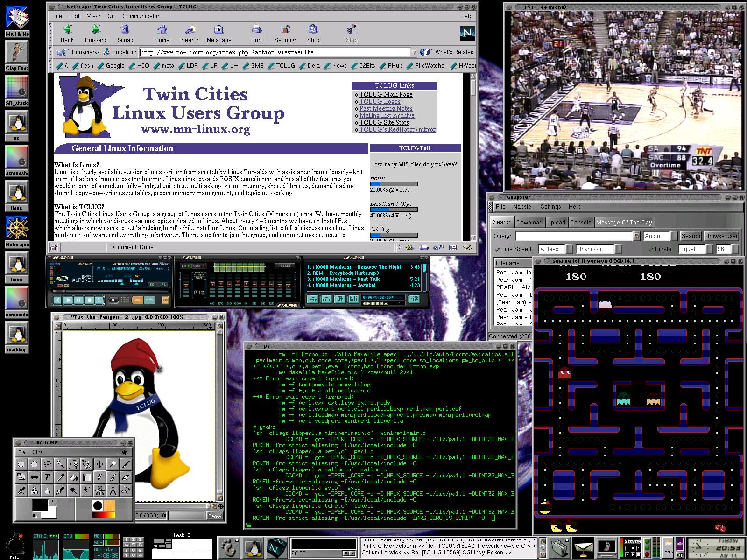The image size is (747, 560).
Task: Open Netscape Communicator menu
Action: pos(141,16)
